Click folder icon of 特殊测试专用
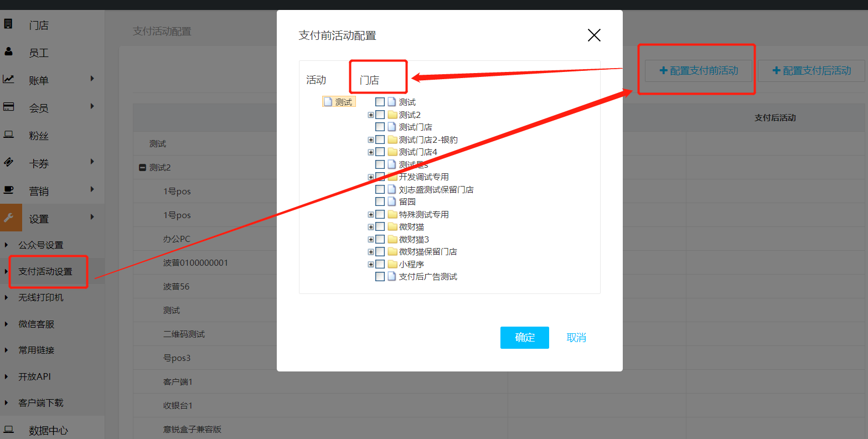Viewport: 868px width, 439px height. tap(392, 214)
